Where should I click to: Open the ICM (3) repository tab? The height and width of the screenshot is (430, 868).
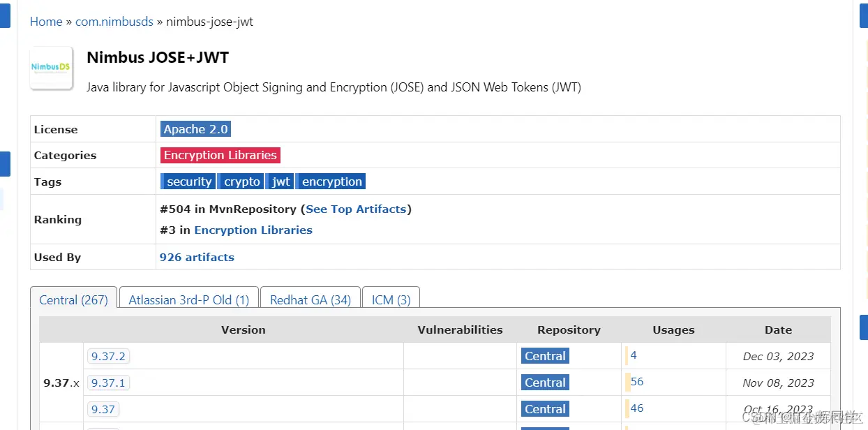pos(391,299)
